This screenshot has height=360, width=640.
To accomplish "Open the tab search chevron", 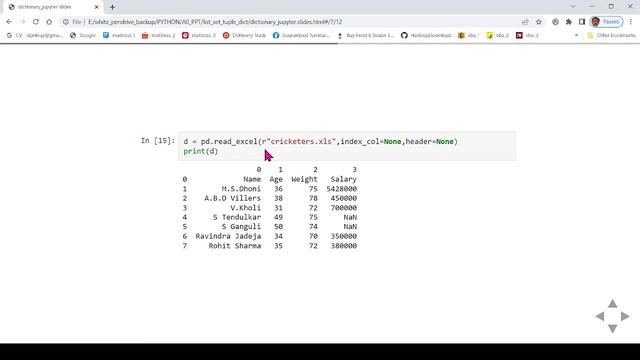I will [573, 7].
